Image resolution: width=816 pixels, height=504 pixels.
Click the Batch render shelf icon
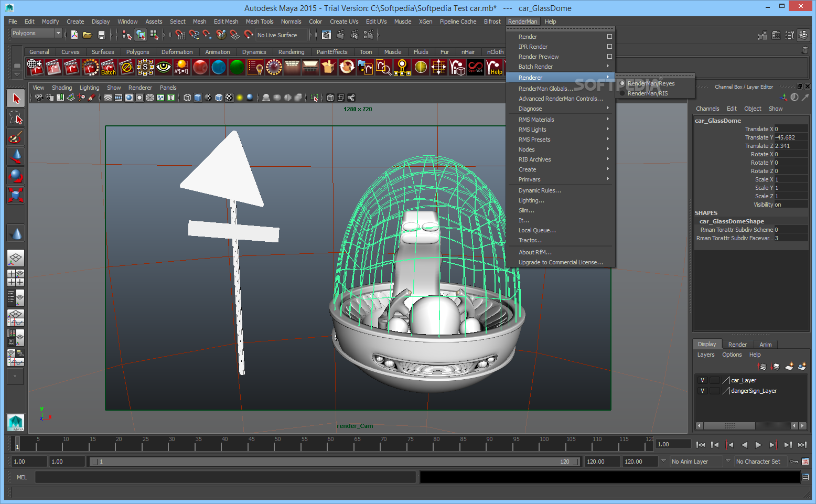[x=109, y=67]
